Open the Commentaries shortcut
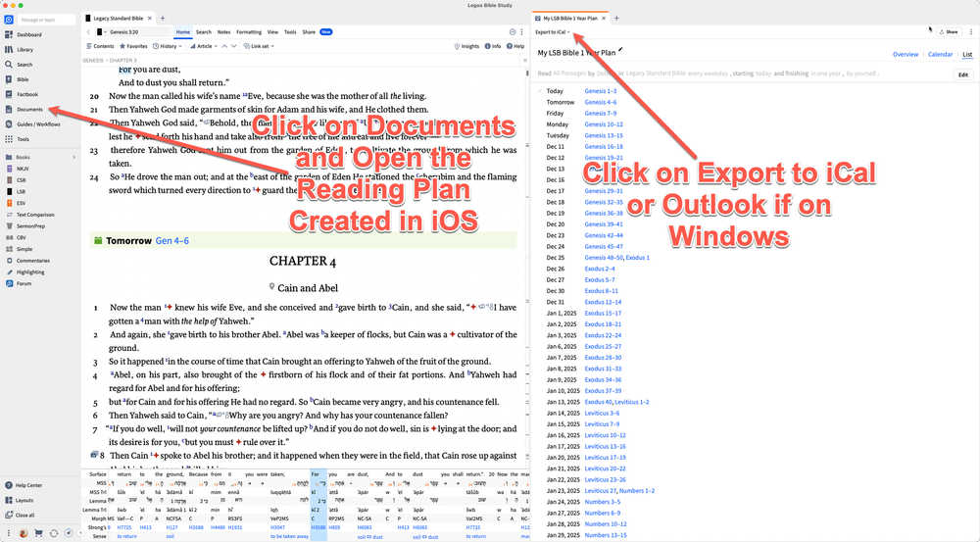Image resolution: width=980 pixels, height=542 pixels. point(28,261)
